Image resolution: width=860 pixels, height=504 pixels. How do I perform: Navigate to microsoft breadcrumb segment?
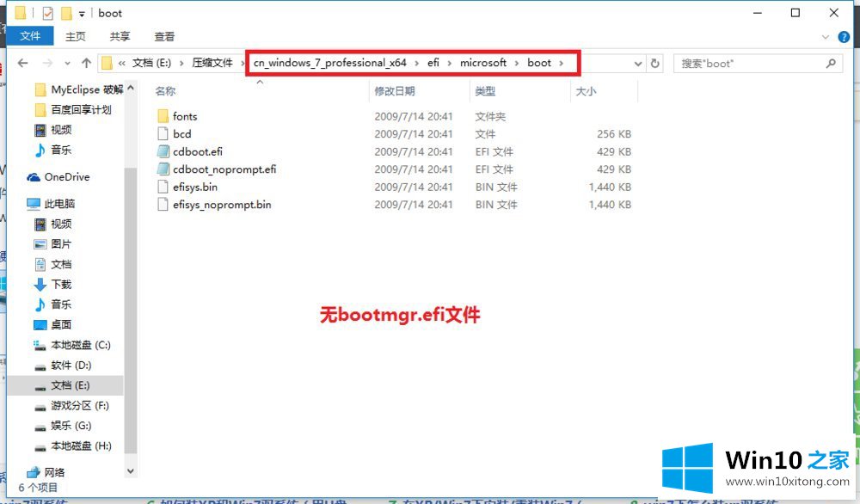(483, 63)
